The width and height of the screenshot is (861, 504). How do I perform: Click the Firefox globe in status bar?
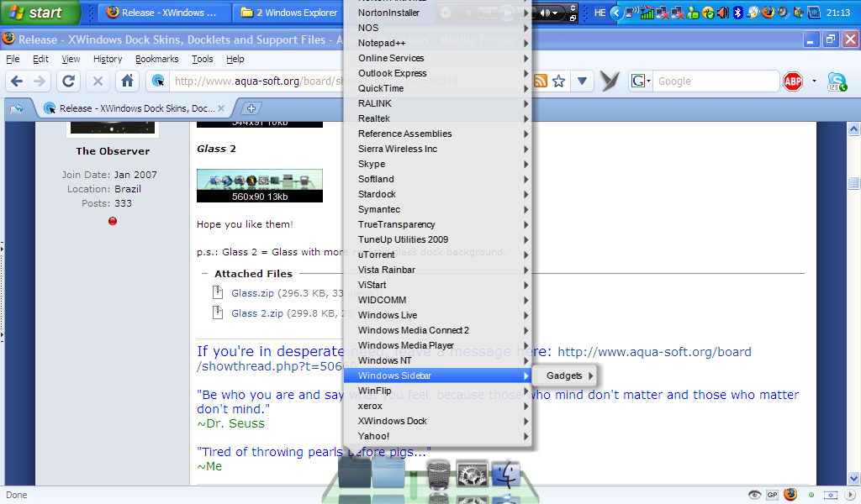(790, 494)
